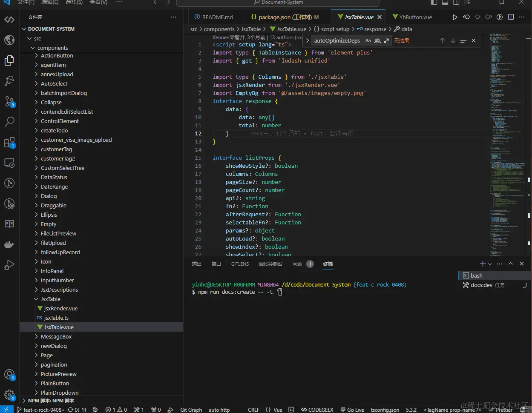
Task: Open the Extensions view
Action: pos(9,143)
